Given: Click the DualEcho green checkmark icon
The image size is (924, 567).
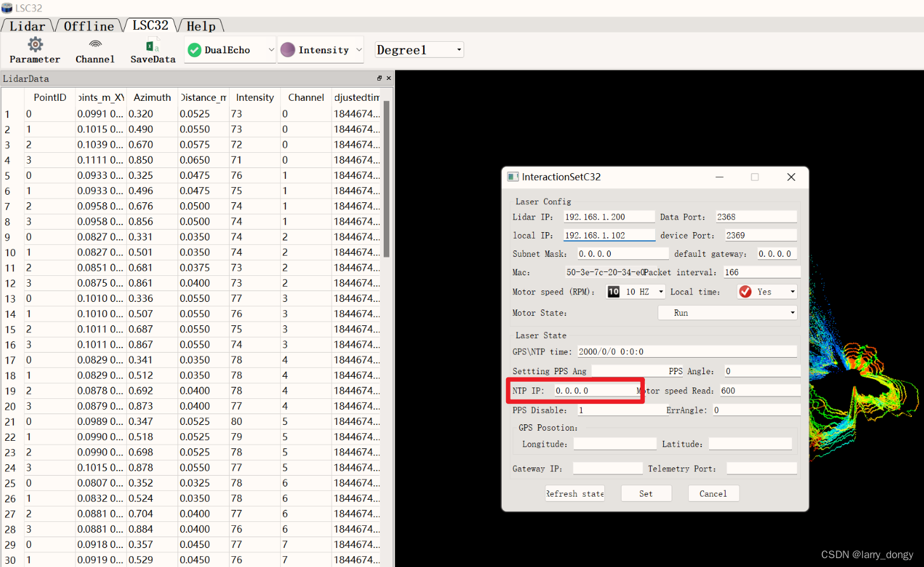Looking at the screenshot, I should pos(195,50).
